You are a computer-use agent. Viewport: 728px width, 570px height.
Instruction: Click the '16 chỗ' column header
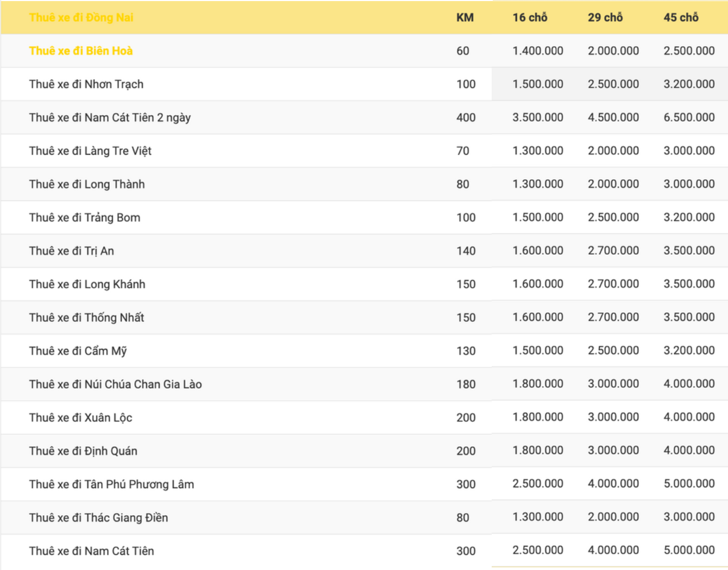point(530,17)
